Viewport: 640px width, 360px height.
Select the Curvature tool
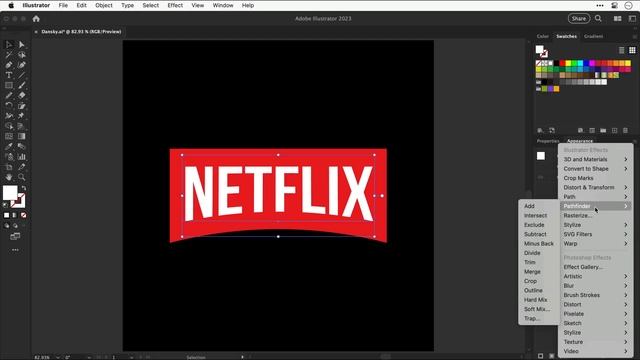click(22, 65)
